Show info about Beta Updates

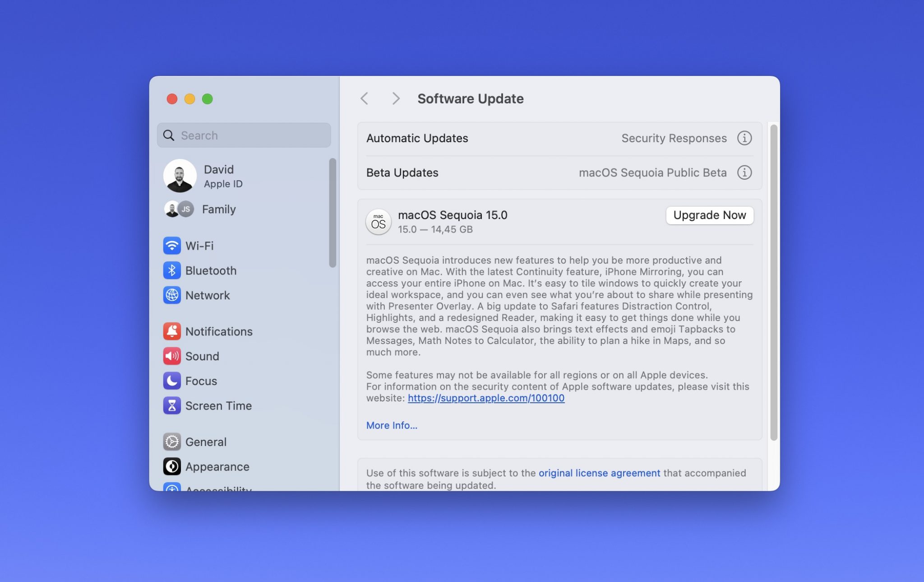(x=745, y=172)
